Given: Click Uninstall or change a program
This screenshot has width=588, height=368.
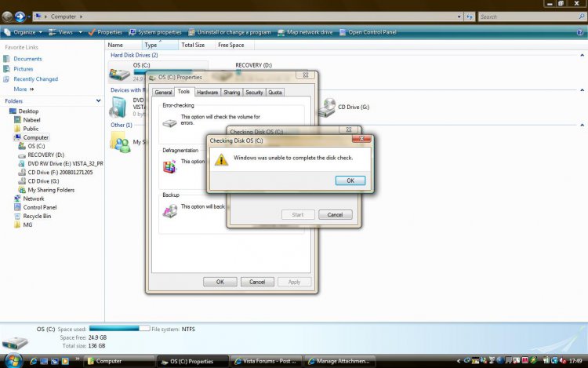Looking at the screenshot, I should [x=230, y=32].
